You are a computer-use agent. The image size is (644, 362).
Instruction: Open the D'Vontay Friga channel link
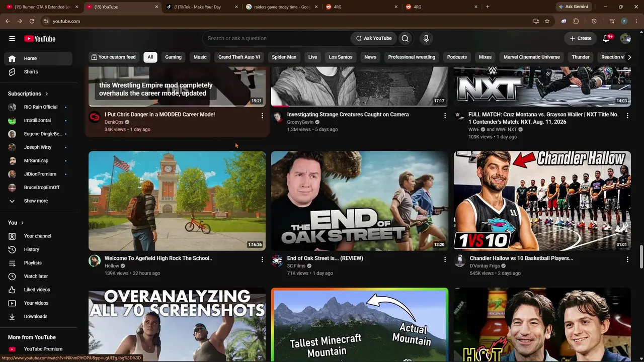[485, 266]
